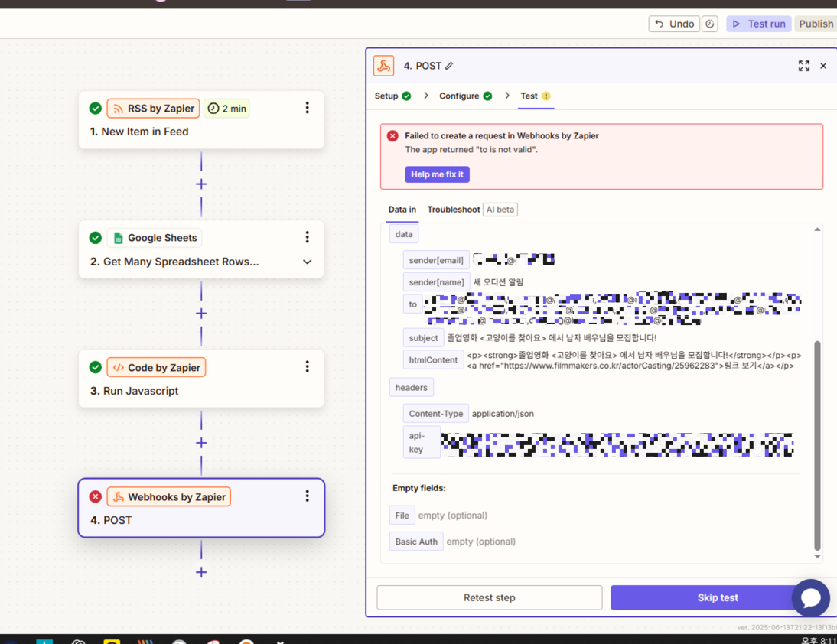Add a step after Run Javascript step
The image size is (837, 644).
(x=201, y=443)
